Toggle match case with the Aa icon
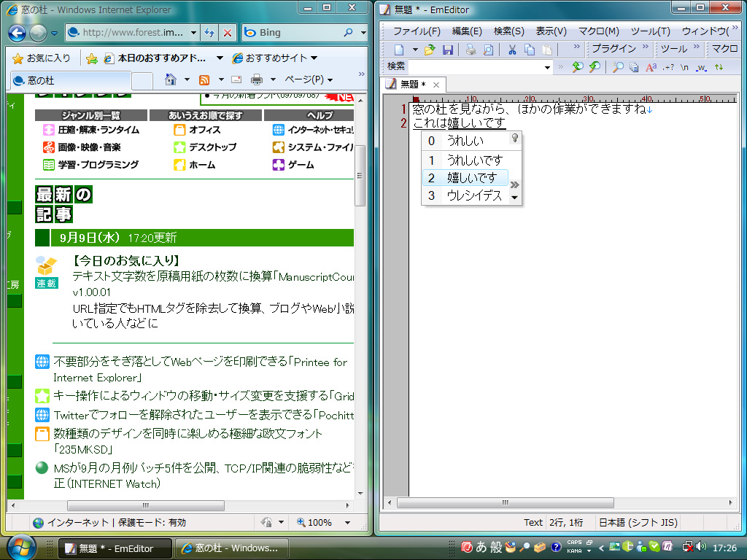This screenshot has width=747, height=560. coord(651,66)
